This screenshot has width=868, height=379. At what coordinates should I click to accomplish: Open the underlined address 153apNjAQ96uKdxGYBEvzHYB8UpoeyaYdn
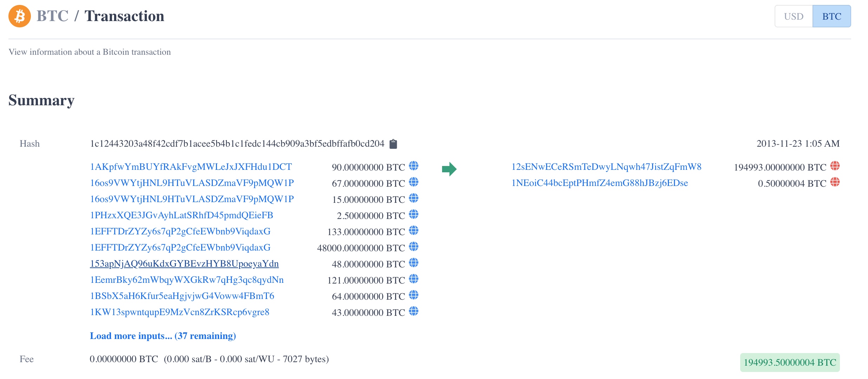(x=184, y=264)
